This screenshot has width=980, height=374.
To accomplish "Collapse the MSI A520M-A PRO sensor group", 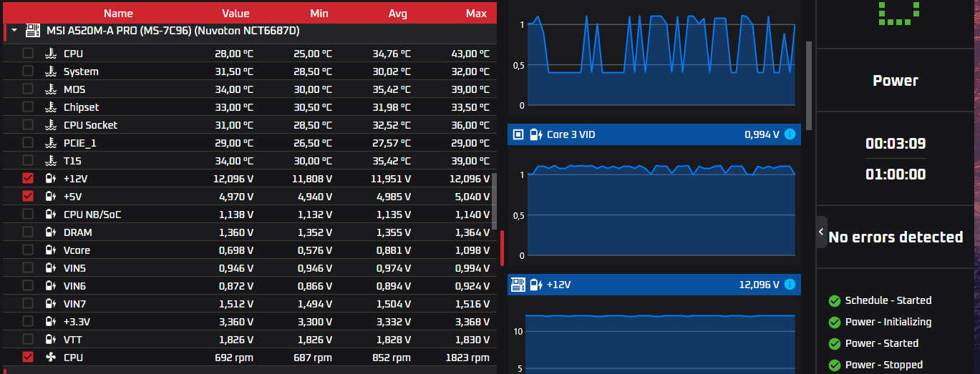I will click(x=14, y=31).
